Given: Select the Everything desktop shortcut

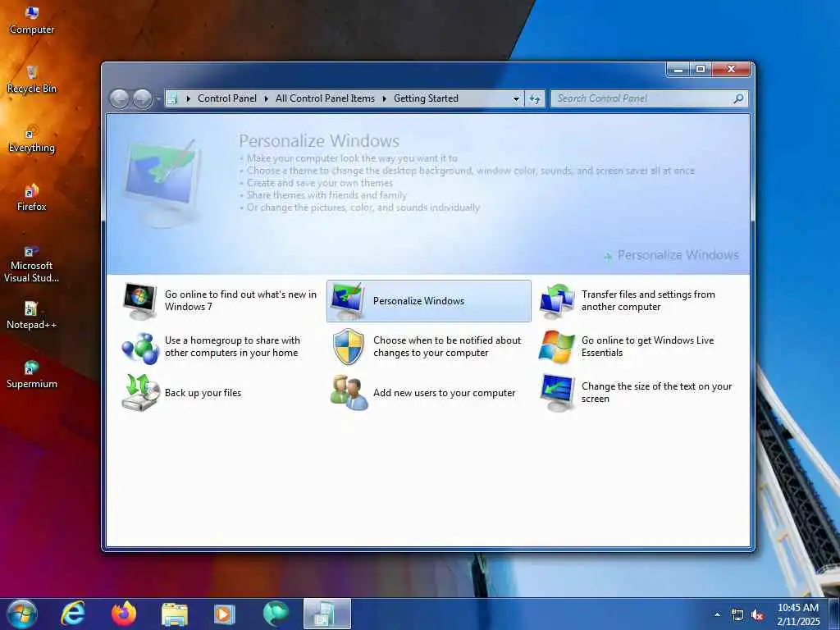Looking at the screenshot, I should [32, 139].
